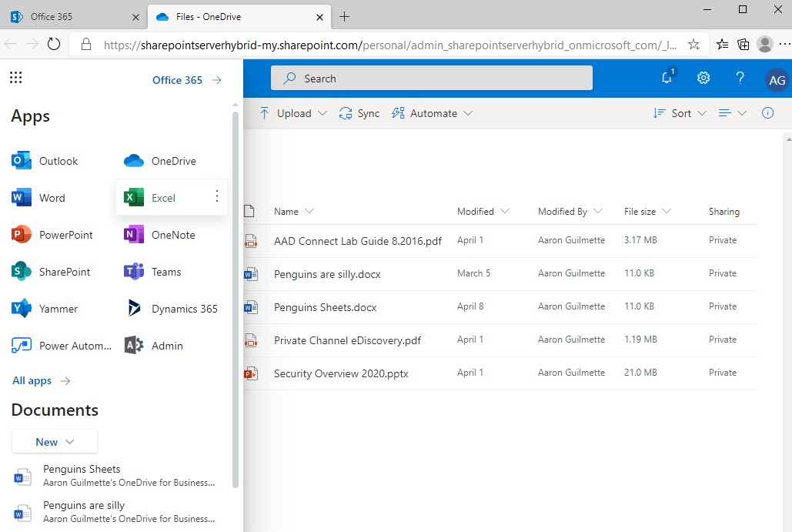Open the browser Collections icon
Screen dimensions: 792x532
tap(744, 45)
